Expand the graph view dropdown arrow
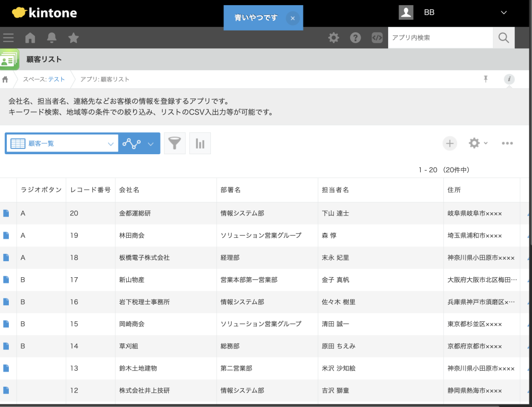532x407 pixels. click(x=151, y=144)
